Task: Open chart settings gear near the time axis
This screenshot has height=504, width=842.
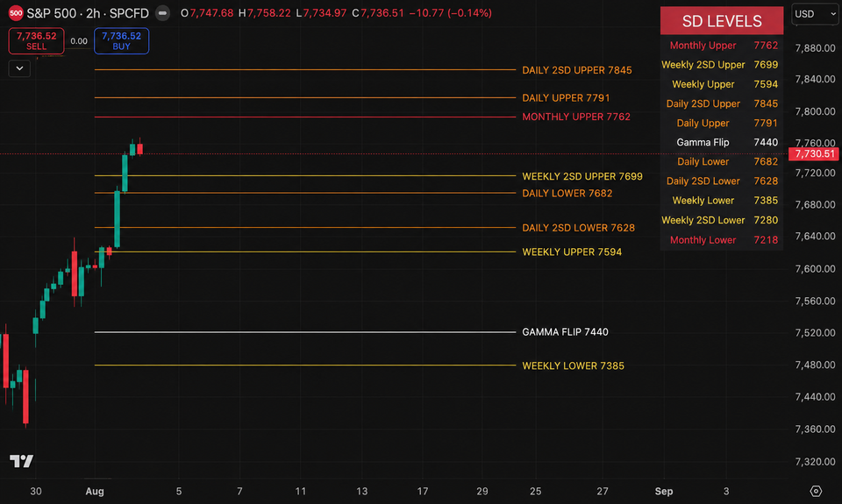Action: point(816,491)
